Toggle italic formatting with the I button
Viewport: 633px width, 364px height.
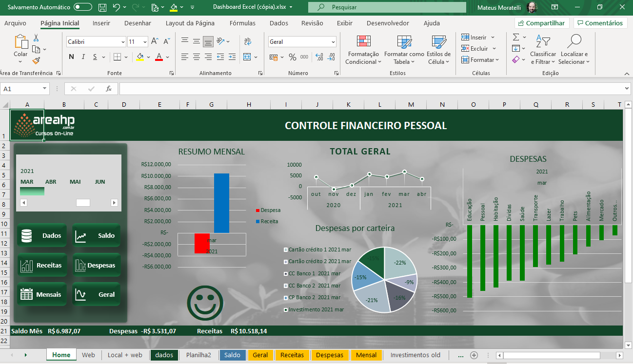[83, 57]
